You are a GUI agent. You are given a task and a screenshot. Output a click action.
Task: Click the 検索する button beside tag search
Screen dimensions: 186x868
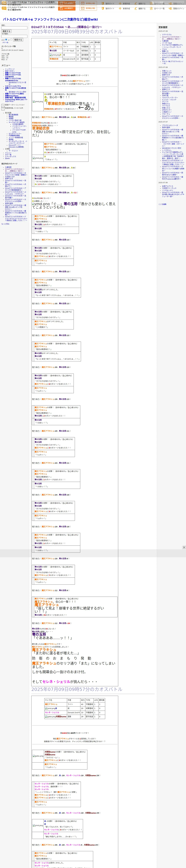coord(18,40)
